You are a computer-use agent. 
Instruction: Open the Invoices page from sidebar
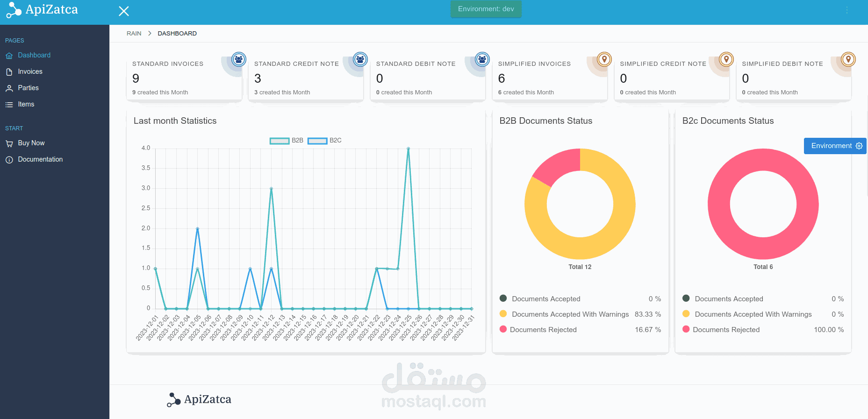point(30,71)
